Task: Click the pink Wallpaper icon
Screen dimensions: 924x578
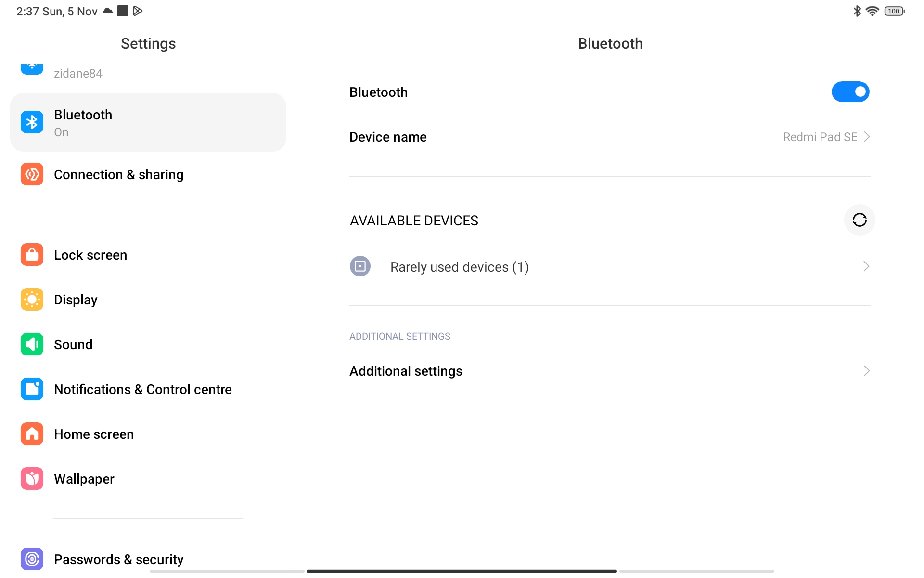Action: click(32, 479)
